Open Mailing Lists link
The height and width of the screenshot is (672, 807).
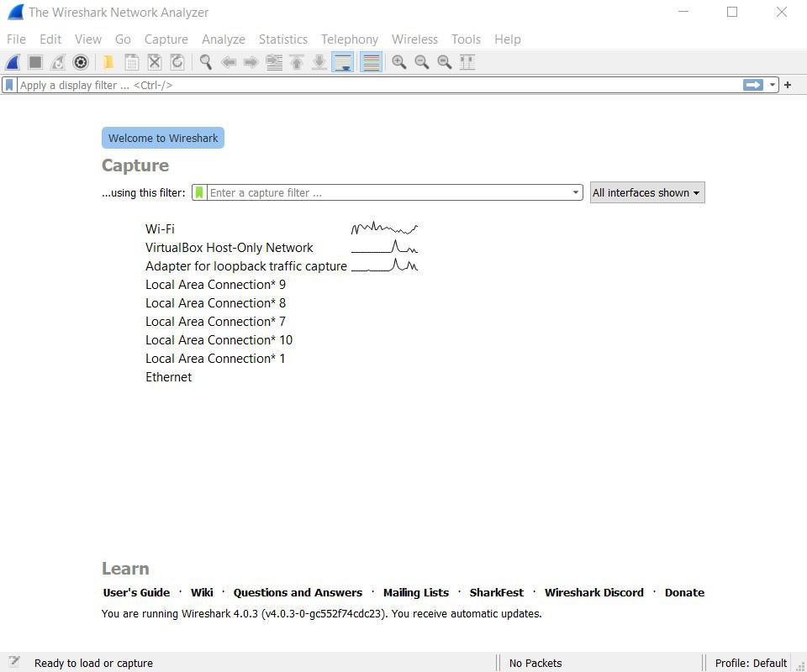[x=416, y=592]
